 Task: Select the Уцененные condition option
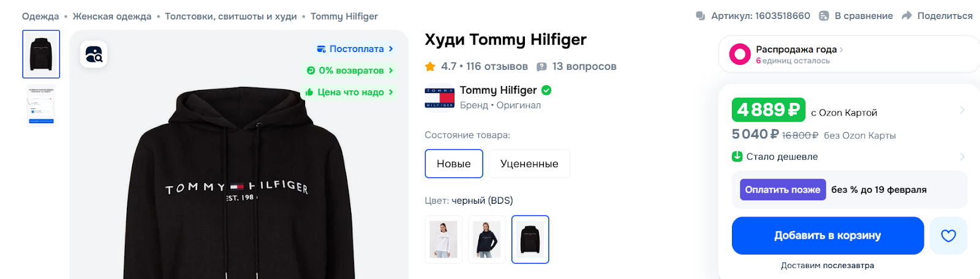pos(529,163)
